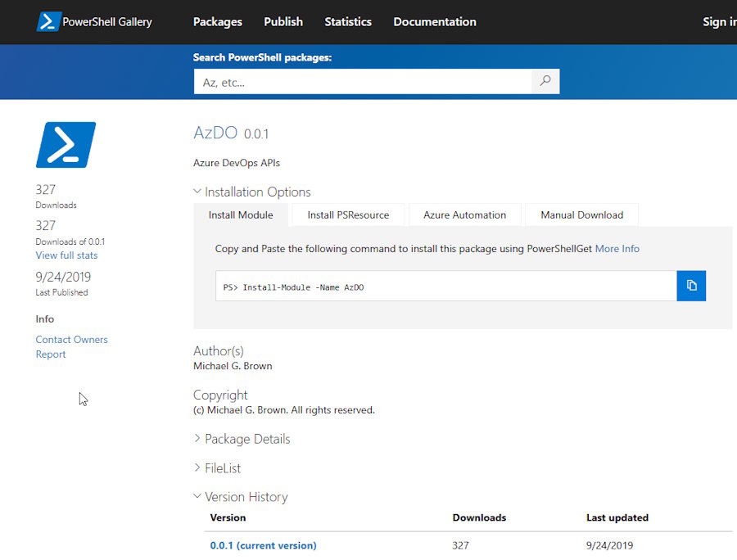
Task: Click the Azure DevOps APIs description
Action: click(237, 163)
